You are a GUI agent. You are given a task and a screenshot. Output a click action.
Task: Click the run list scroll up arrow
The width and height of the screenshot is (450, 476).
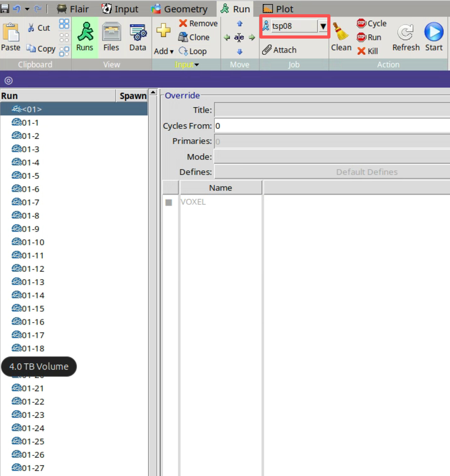tap(153, 92)
